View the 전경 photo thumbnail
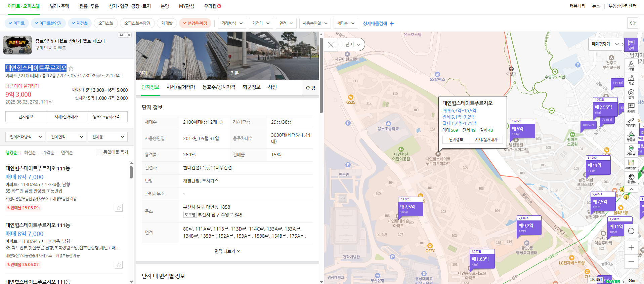644x284 pixels. 182,56
